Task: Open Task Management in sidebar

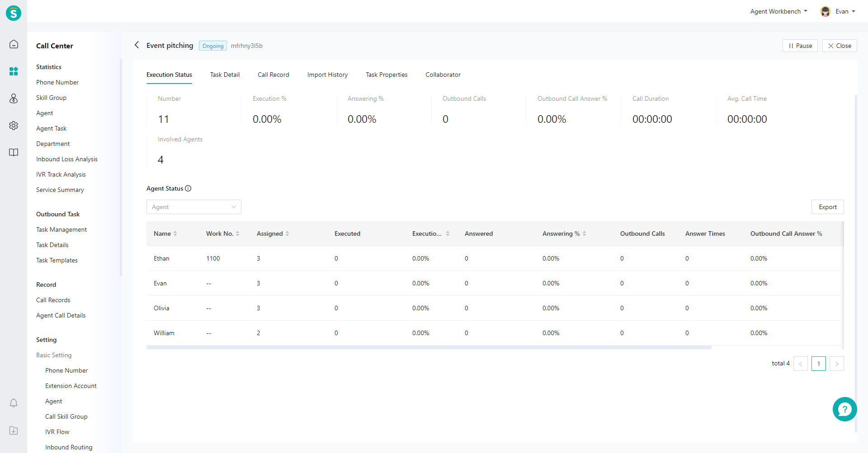Action: [x=61, y=229]
